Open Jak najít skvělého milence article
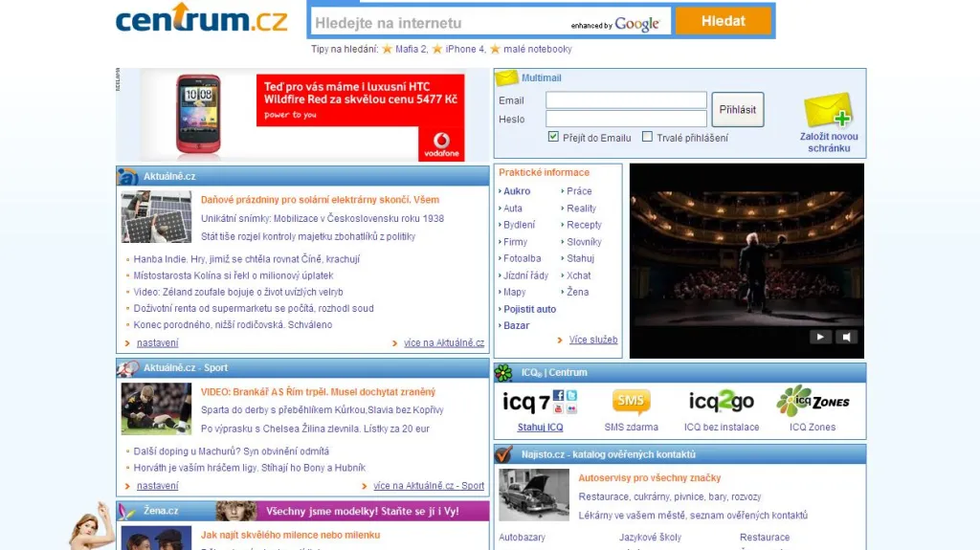The width and height of the screenshot is (980, 550). click(x=290, y=535)
